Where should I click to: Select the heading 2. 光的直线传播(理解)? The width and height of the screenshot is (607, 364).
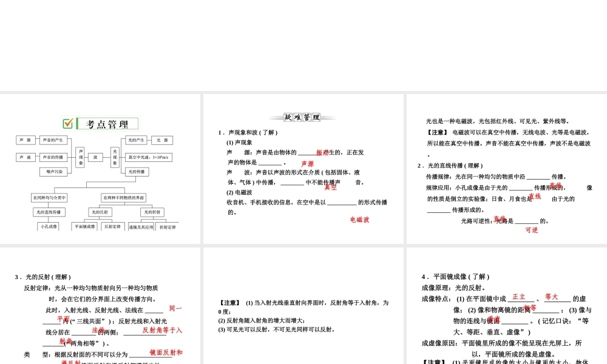pyautogui.click(x=450, y=166)
